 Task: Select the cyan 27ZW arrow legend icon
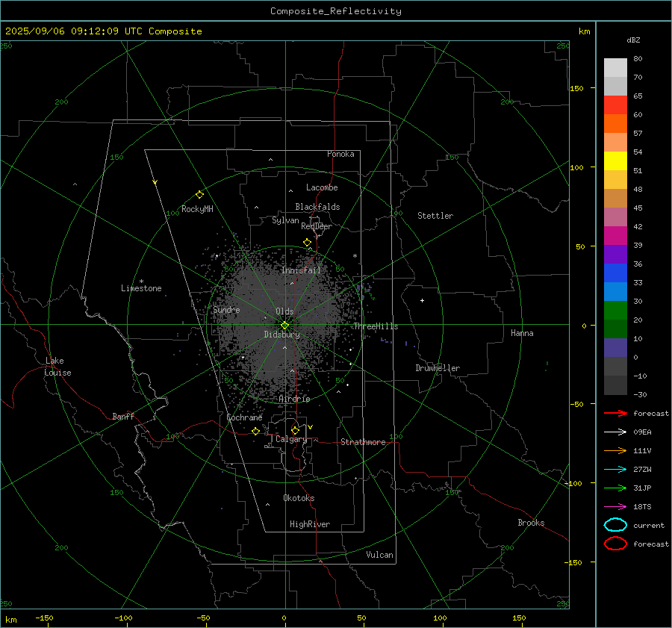coord(615,470)
